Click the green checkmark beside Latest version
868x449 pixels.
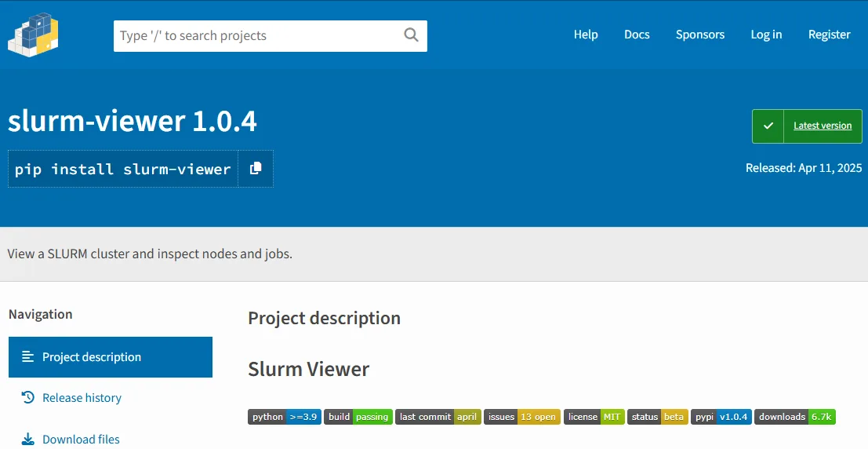pos(768,126)
